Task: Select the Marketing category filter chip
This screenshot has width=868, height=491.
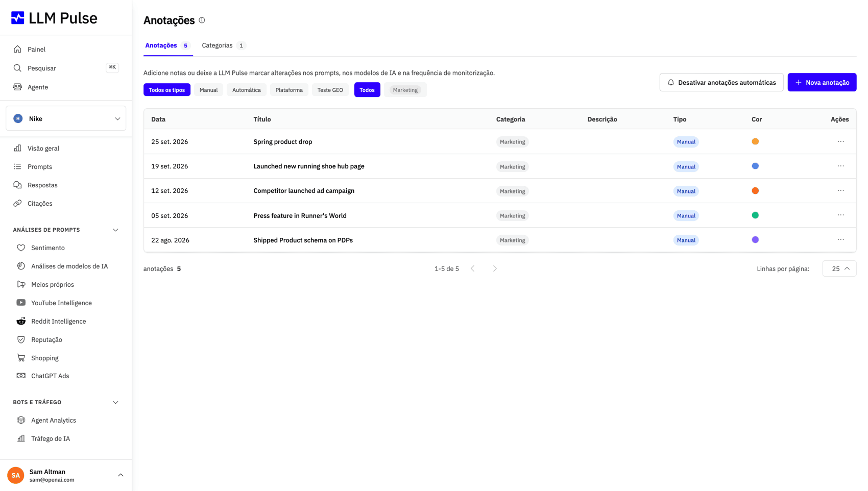Action: click(405, 90)
